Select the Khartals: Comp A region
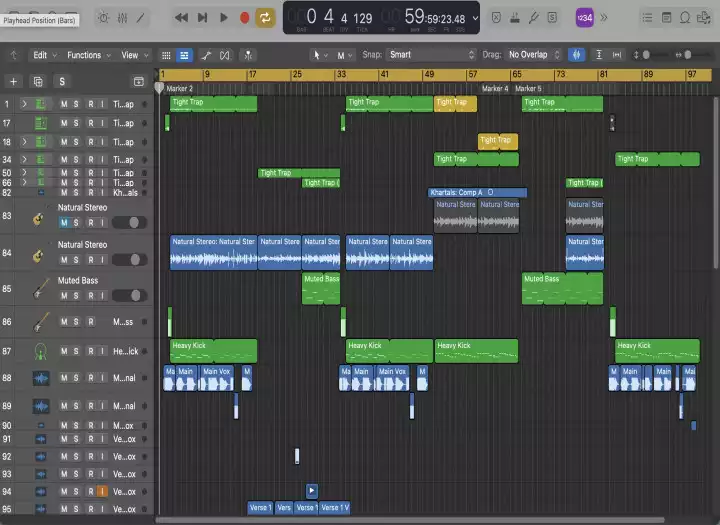The height and width of the screenshot is (525, 720). click(478, 192)
